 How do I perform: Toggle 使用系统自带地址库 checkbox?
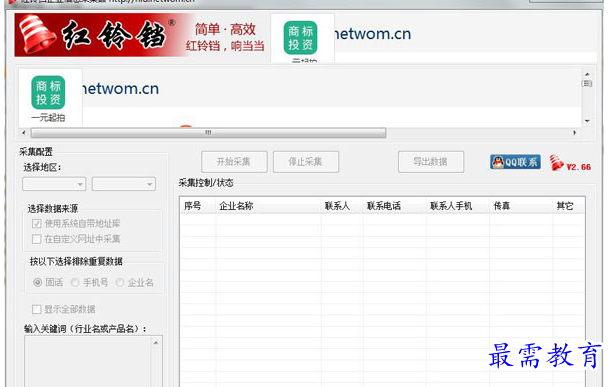tap(37, 223)
